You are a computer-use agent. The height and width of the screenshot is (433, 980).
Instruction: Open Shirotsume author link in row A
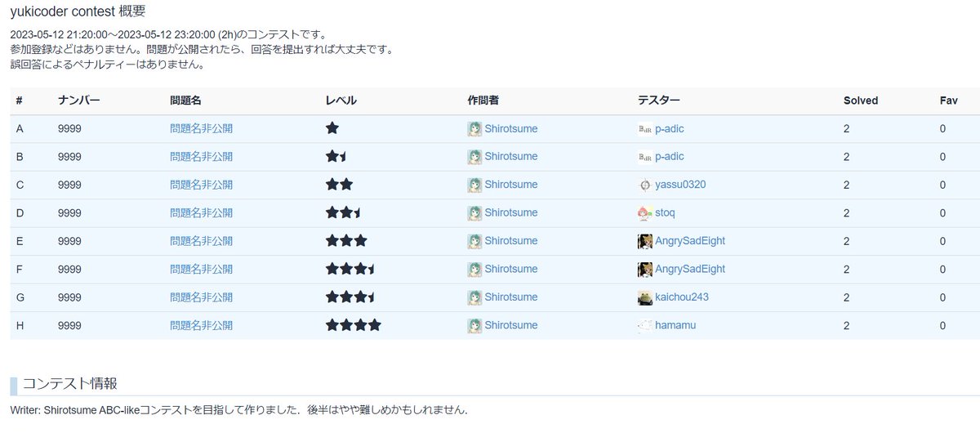(x=511, y=129)
